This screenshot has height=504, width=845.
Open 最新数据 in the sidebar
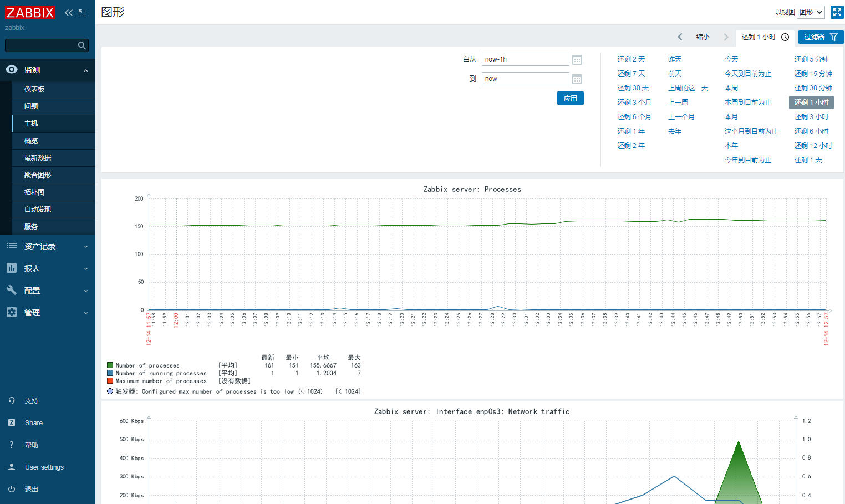(53, 158)
